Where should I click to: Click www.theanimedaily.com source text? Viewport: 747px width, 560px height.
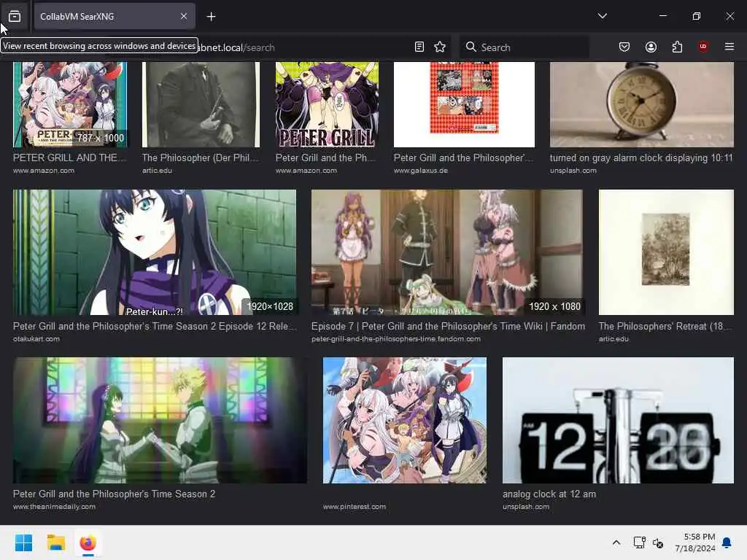[54, 506]
